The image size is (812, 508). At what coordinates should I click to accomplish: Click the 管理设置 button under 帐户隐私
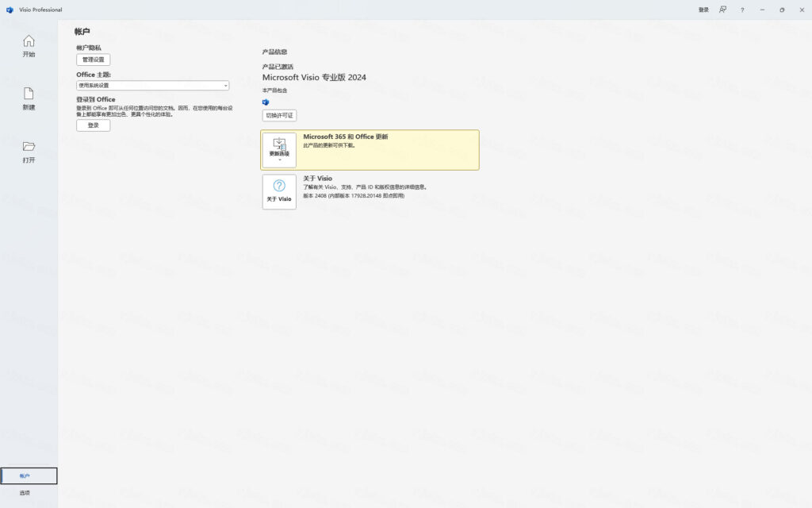pos(93,60)
